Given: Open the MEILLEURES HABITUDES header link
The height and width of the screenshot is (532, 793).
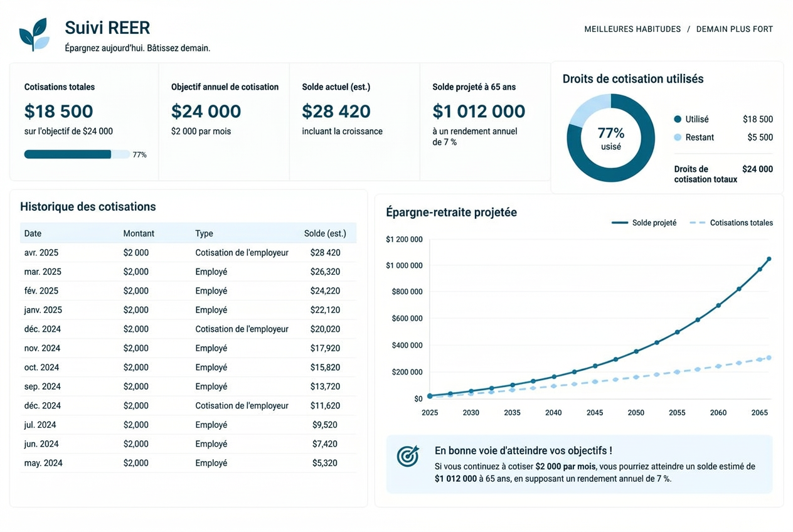Looking at the screenshot, I should pos(632,29).
